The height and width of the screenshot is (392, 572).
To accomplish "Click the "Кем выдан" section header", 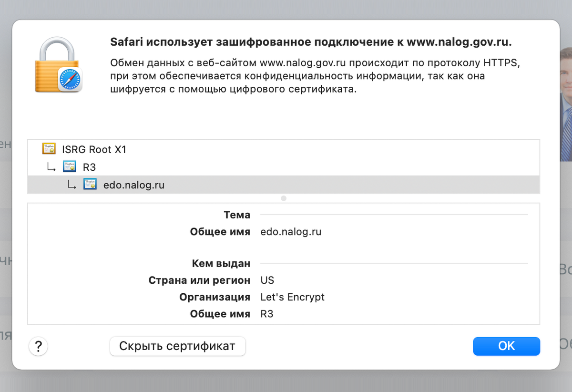I will (x=221, y=263).
